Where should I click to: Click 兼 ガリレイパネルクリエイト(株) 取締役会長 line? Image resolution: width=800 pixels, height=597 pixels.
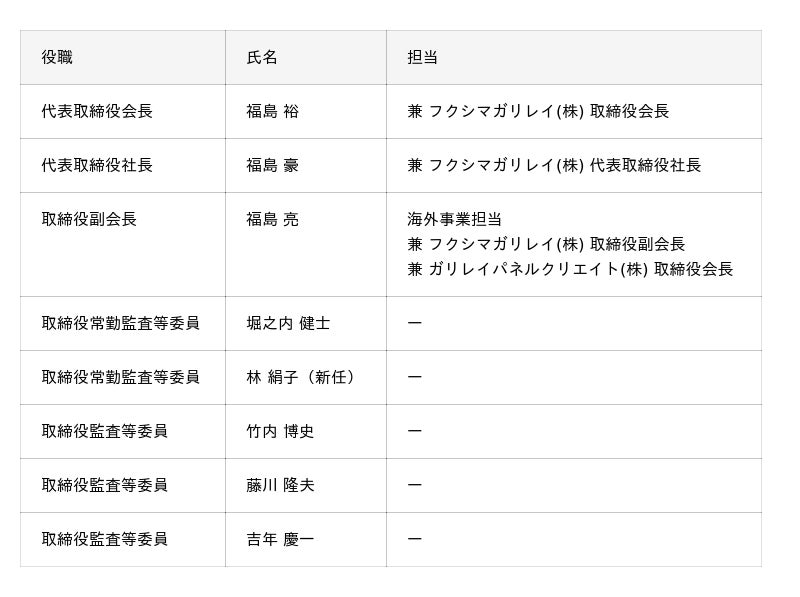[570, 269]
